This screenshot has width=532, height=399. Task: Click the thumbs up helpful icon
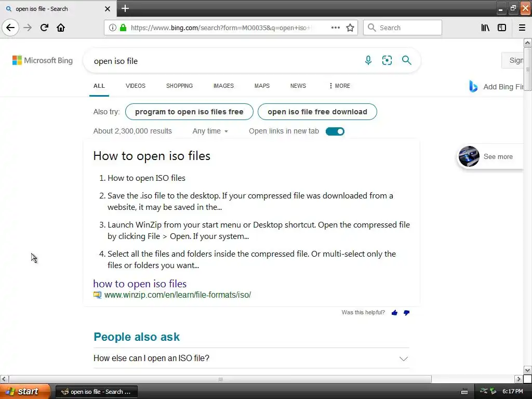(x=394, y=312)
